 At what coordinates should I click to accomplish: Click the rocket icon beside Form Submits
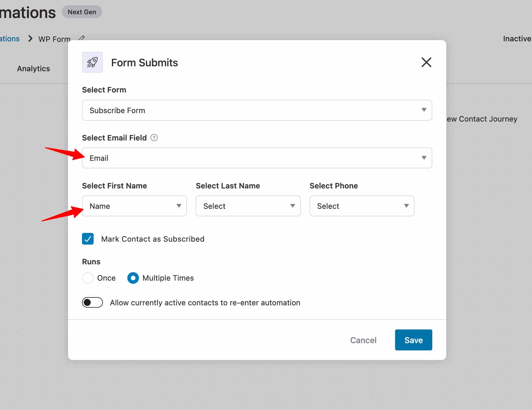click(92, 62)
